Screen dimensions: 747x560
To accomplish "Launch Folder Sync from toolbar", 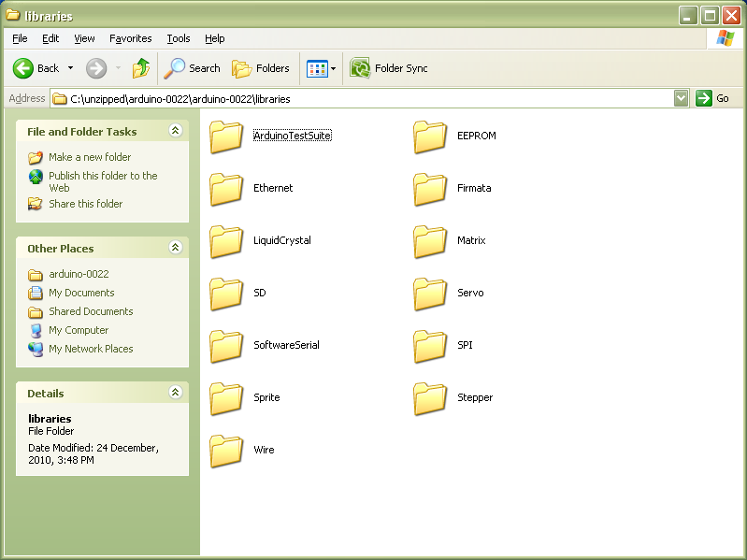I will coord(388,68).
